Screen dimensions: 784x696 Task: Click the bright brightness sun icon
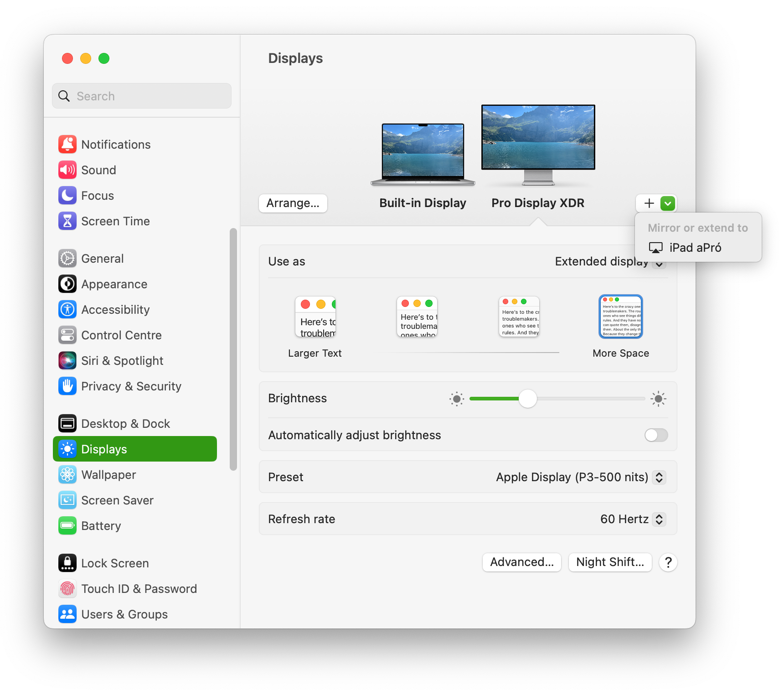[658, 399]
